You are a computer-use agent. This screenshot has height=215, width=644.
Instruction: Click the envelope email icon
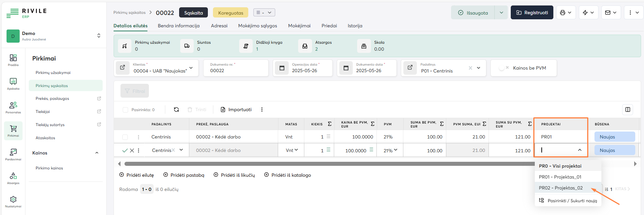click(x=608, y=13)
